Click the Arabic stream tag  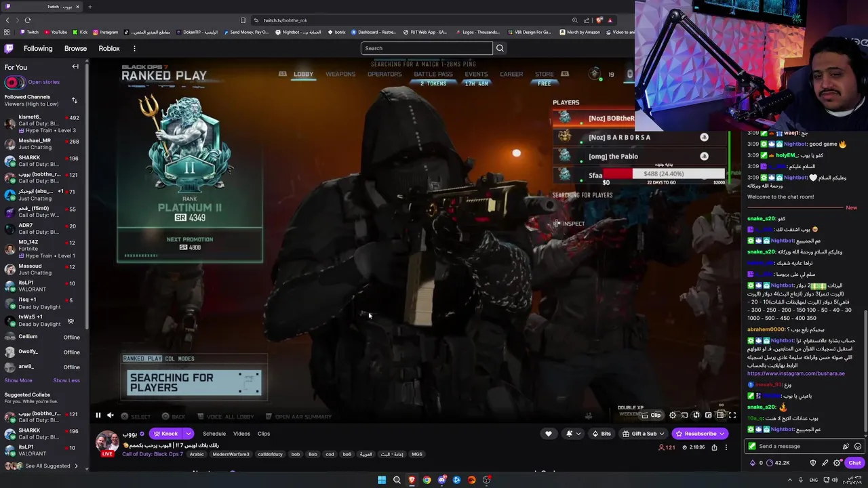197,454
